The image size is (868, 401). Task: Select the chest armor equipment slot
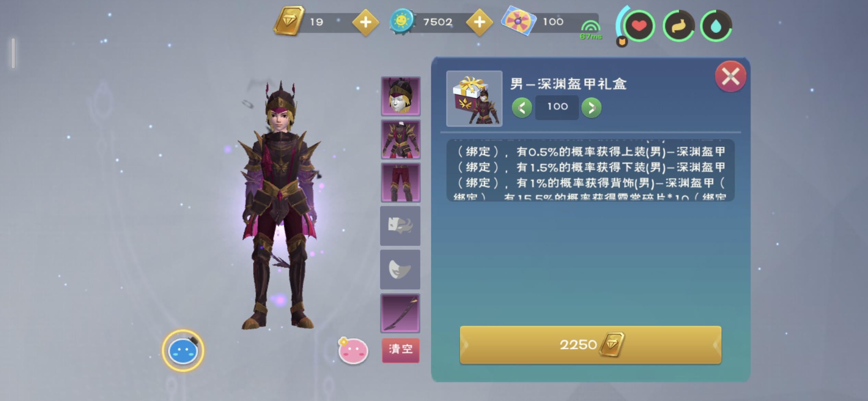[400, 139]
